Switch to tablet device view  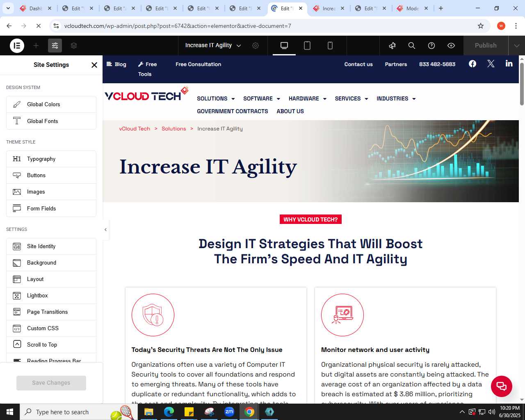(307, 46)
